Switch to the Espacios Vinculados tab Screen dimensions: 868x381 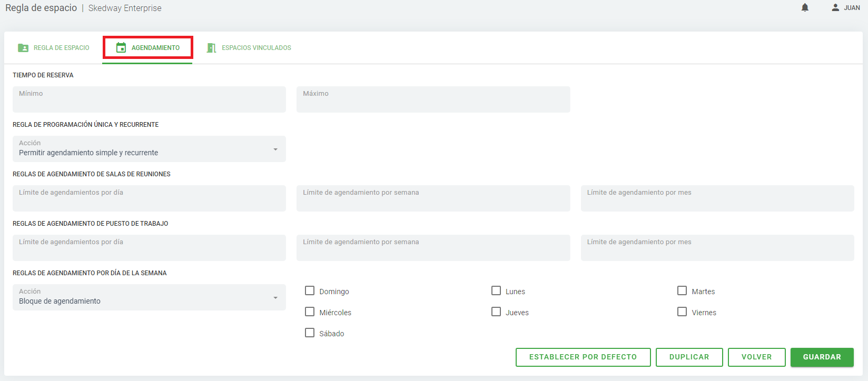pos(256,48)
